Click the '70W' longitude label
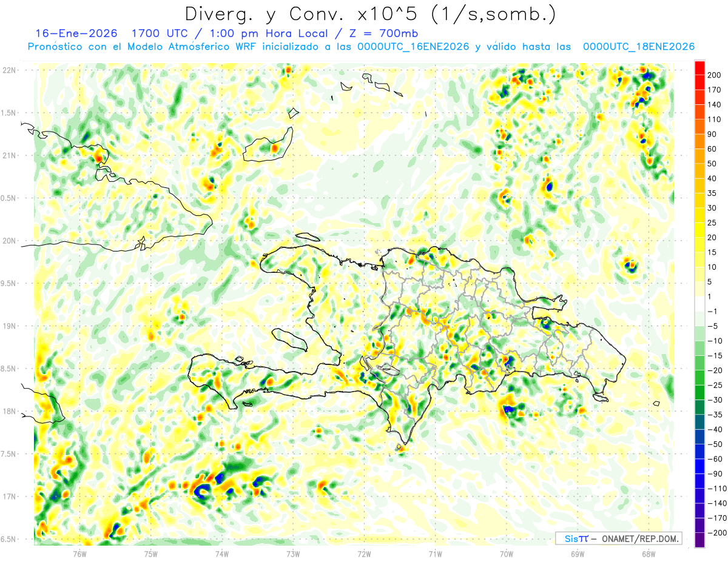 point(507,554)
